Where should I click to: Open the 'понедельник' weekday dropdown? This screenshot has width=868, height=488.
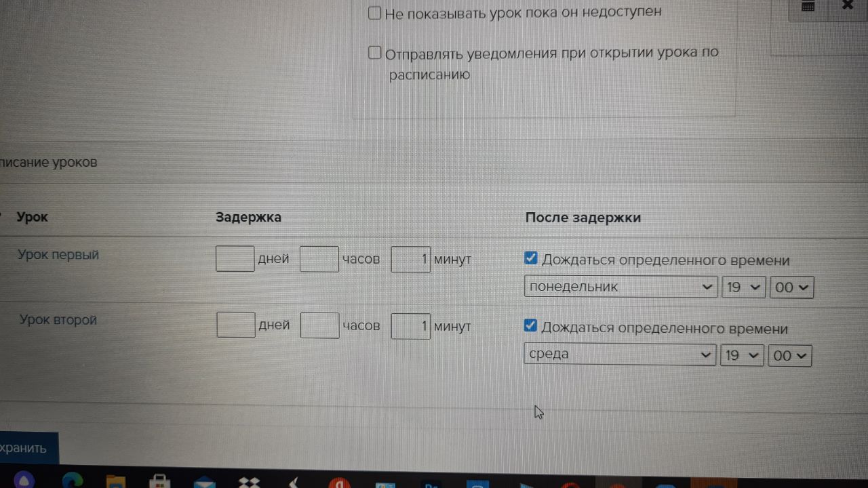[x=620, y=287]
